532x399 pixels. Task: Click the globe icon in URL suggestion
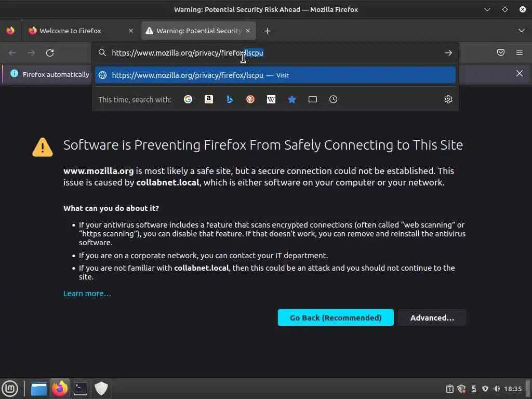(x=103, y=75)
